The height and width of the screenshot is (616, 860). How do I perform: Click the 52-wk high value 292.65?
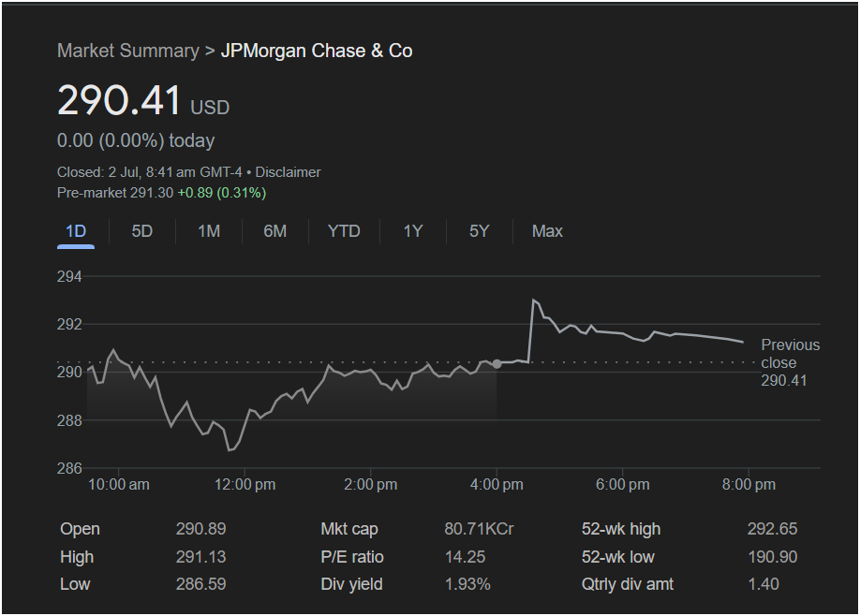772,529
